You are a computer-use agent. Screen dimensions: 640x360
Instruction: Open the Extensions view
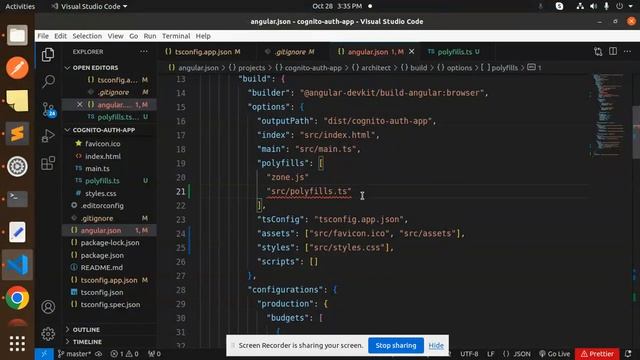coord(48,163)
